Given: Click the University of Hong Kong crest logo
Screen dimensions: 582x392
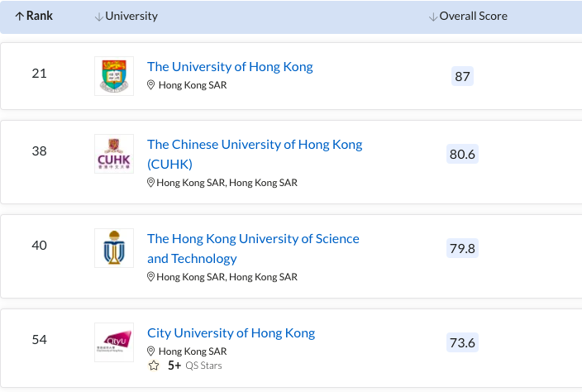Looking at the screenshot, I should [x=113, y=76].
